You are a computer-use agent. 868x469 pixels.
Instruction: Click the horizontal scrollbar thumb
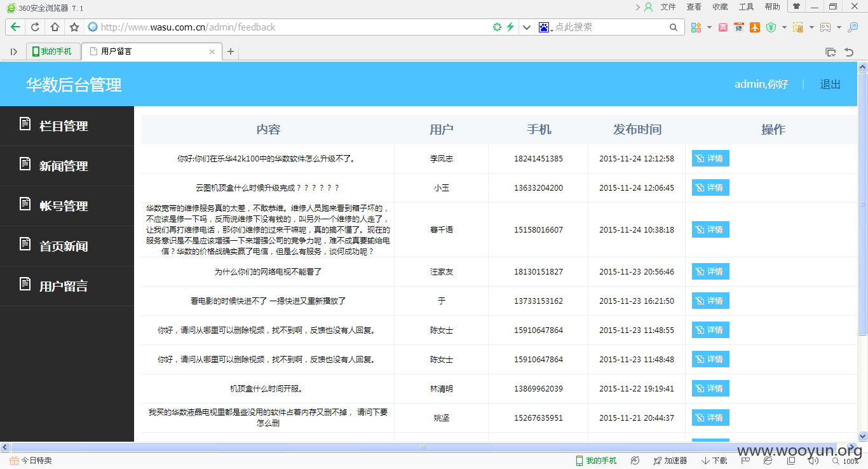423,447
